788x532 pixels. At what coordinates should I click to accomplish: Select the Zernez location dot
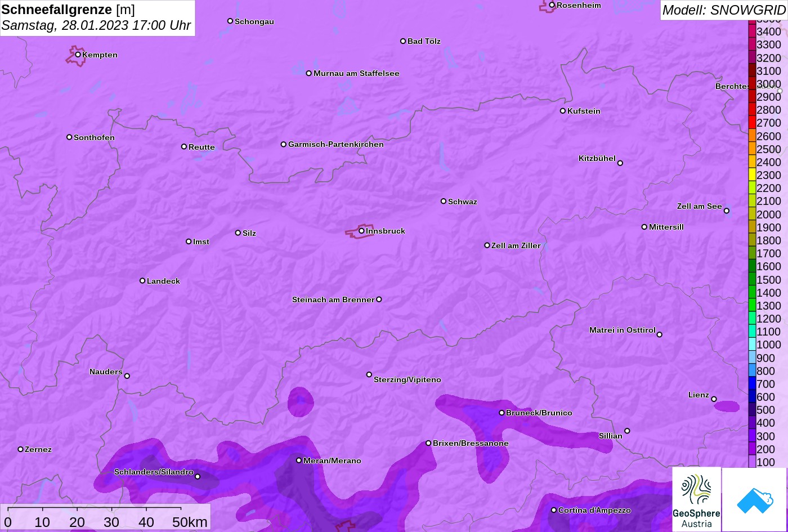click(21, 449)
